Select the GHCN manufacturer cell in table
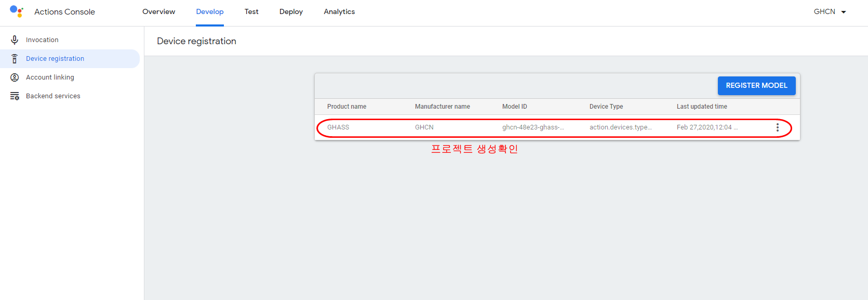This screenshot has height=300, width=868. click(424, 127)
